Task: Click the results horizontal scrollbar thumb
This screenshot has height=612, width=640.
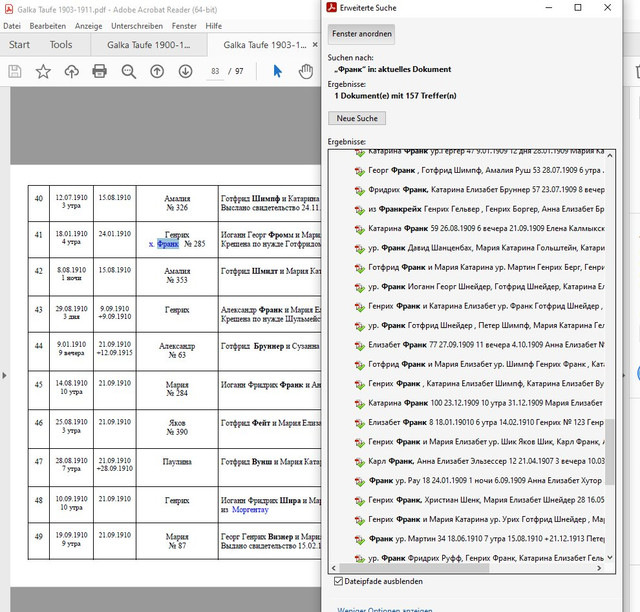Action: click(414, 568)
